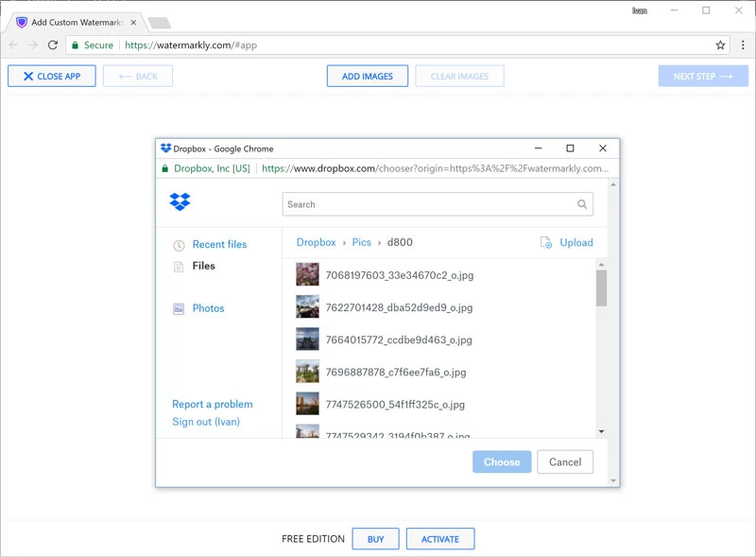Go to Dropbox root breadcrumb
Image resolution: width=756 pixels, height=557 pixels.
316,242
